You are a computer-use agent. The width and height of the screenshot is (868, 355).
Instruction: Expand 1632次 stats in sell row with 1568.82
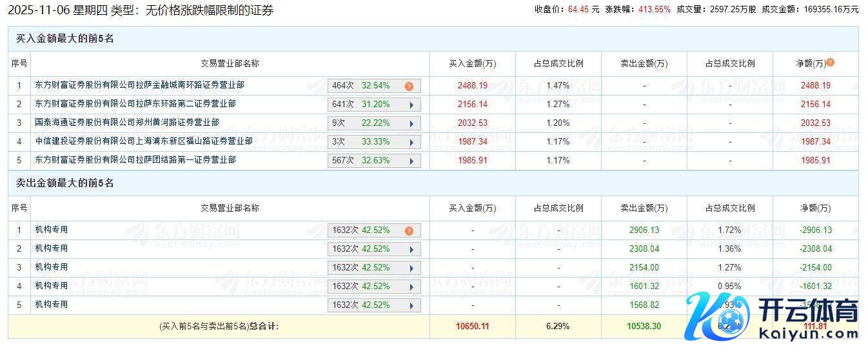[x=411, y=305]
